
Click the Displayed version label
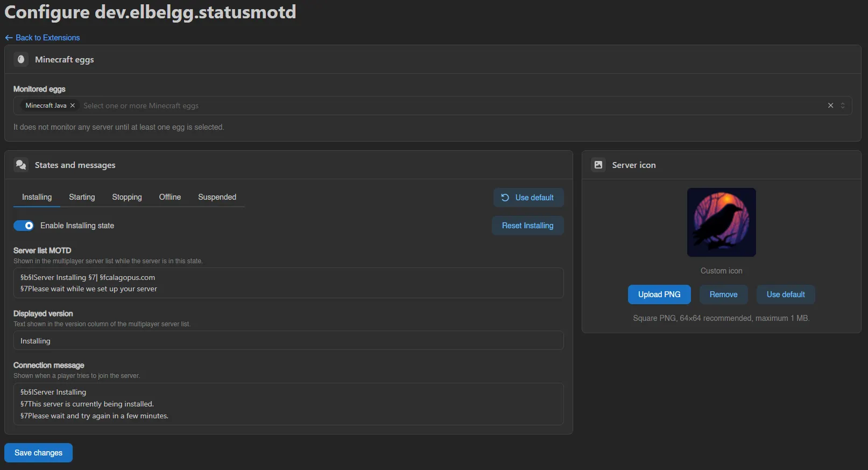(43, 313)
